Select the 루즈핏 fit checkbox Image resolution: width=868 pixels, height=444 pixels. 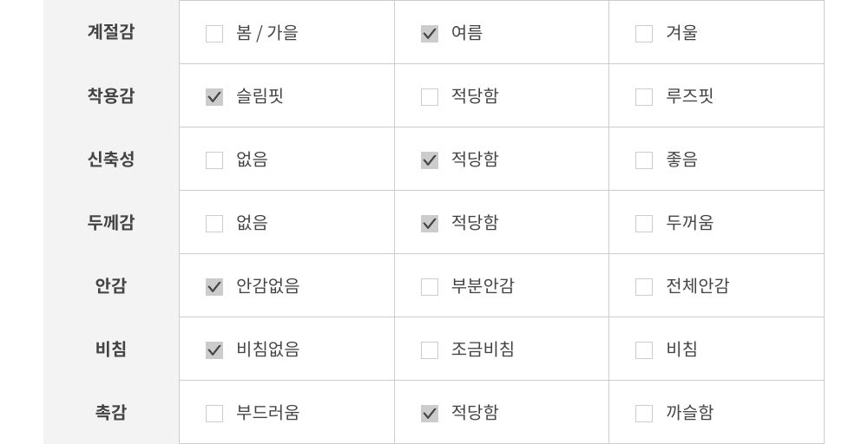tap(644, 97)
